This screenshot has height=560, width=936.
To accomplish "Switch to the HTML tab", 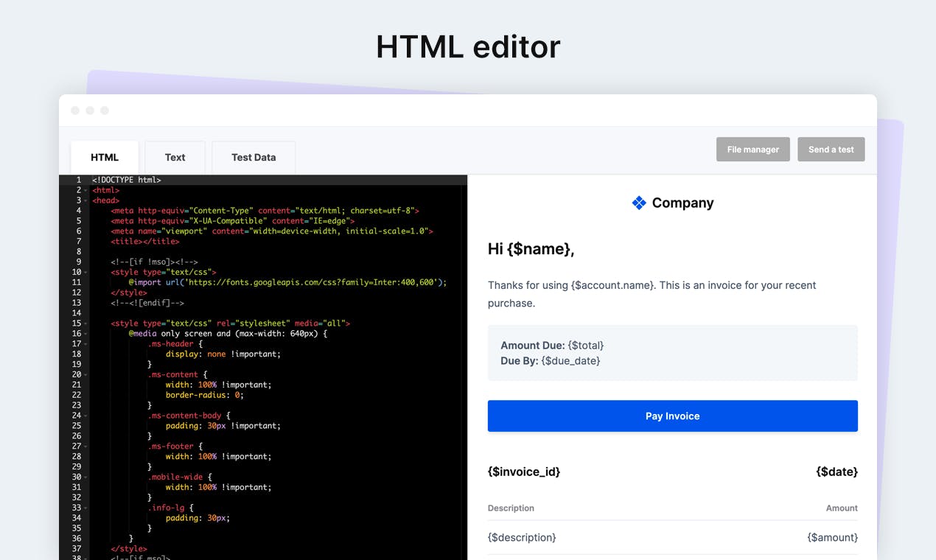I will point(105,157).
